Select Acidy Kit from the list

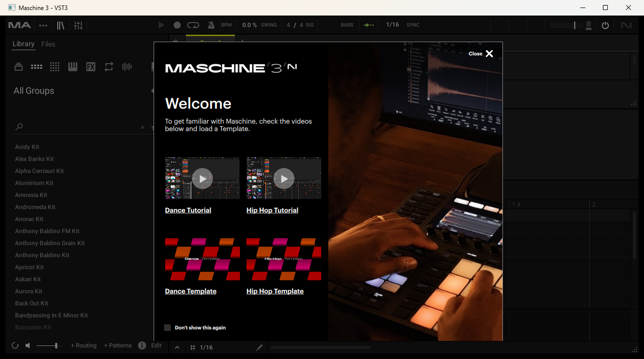click(x=27, y=147)
